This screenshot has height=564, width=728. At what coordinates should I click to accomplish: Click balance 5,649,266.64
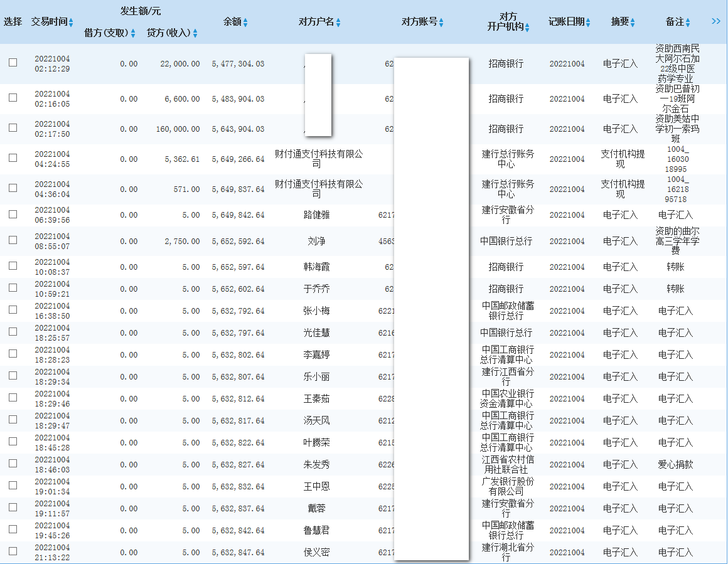click(x=238, y=159)
